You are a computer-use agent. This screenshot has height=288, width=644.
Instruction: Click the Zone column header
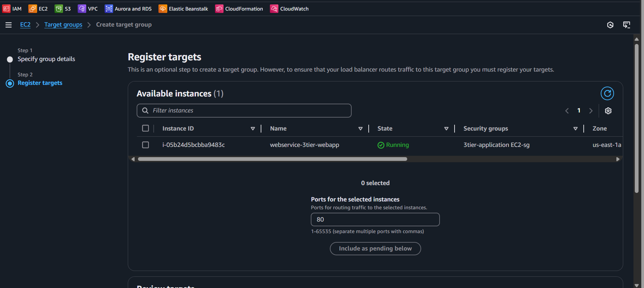600,128
